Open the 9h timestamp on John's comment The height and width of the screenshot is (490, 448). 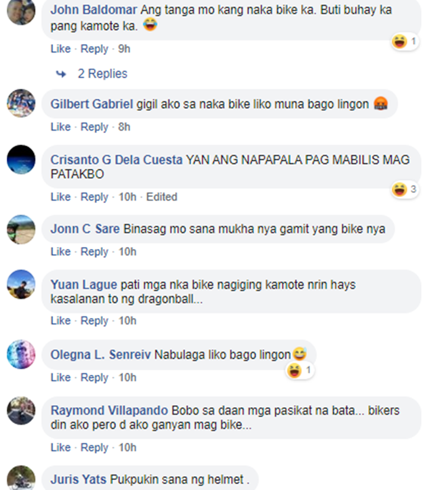(x=124, y=49)
